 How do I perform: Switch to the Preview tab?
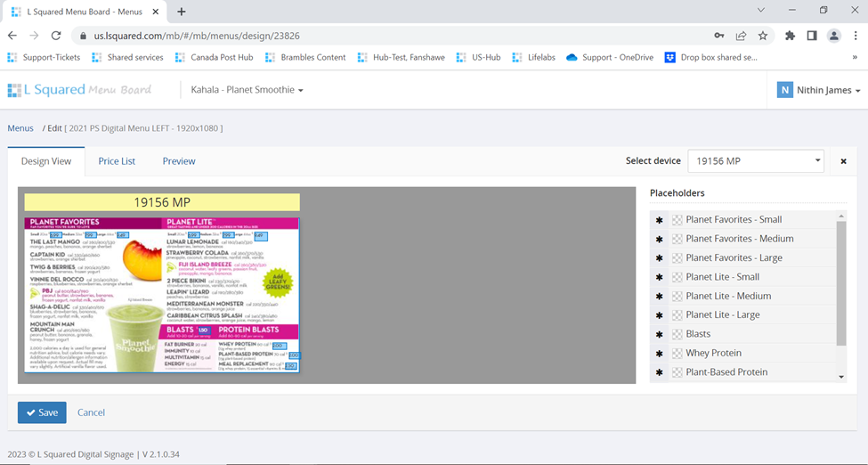(179, 161)
